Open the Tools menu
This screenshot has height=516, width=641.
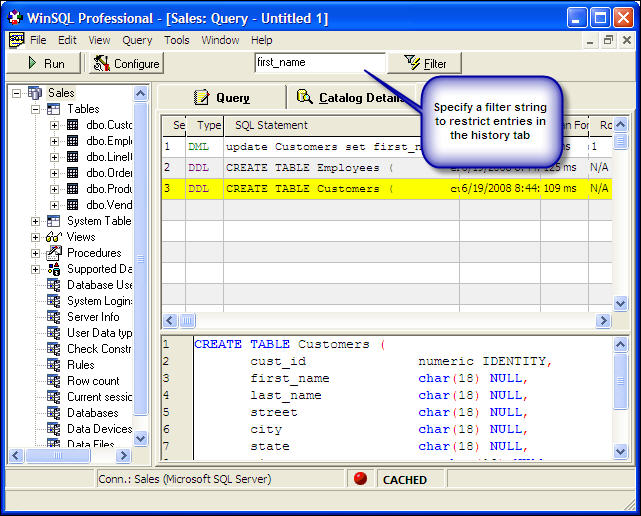(x=177, y=40)
